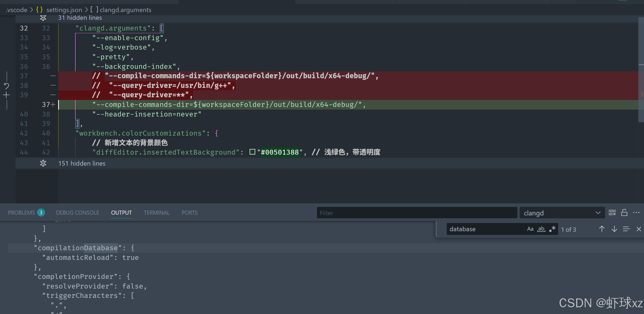The width and height of the screenshot is (644, 314).
Task: Switch to the TERMINAL tab
Action: click(157, 213)
